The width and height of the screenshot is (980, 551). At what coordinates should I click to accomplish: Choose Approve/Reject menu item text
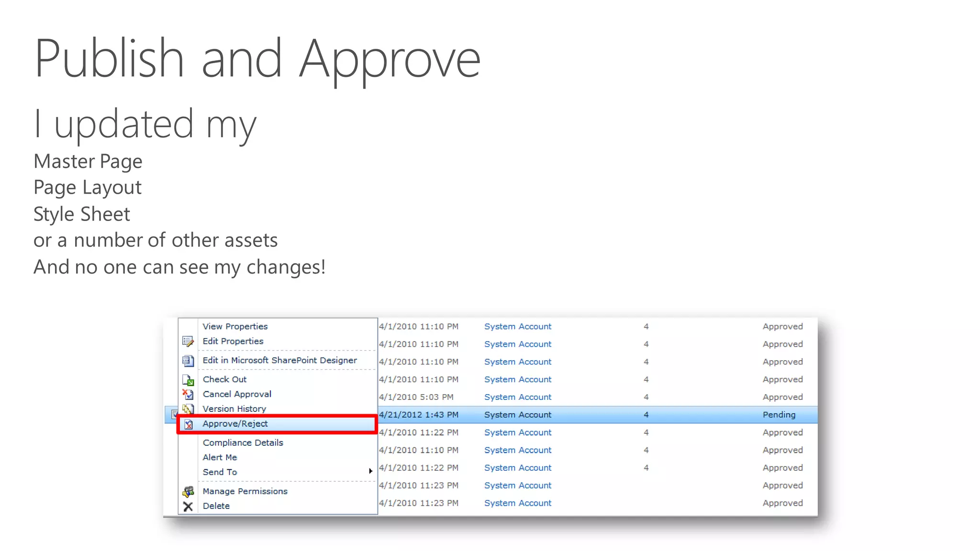(x=235, y=424)
